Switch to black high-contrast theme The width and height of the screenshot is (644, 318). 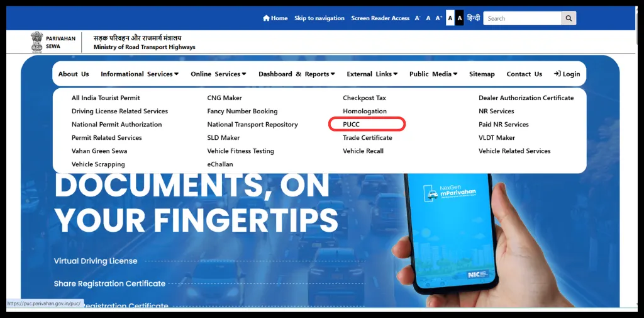pos(460,18)
